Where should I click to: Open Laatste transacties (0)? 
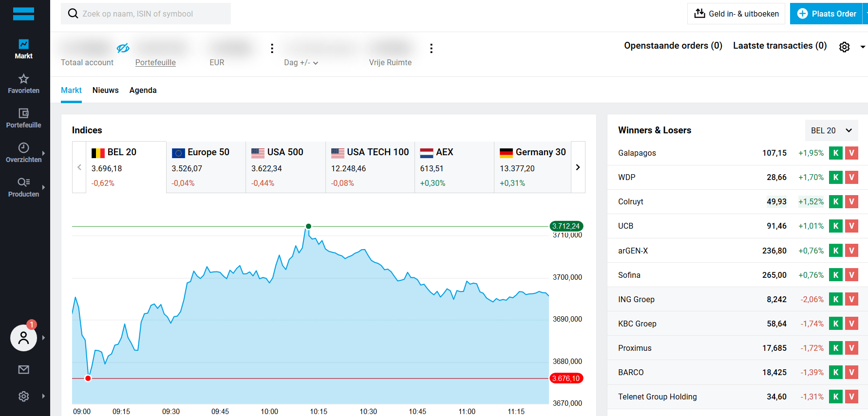point(780,46)
